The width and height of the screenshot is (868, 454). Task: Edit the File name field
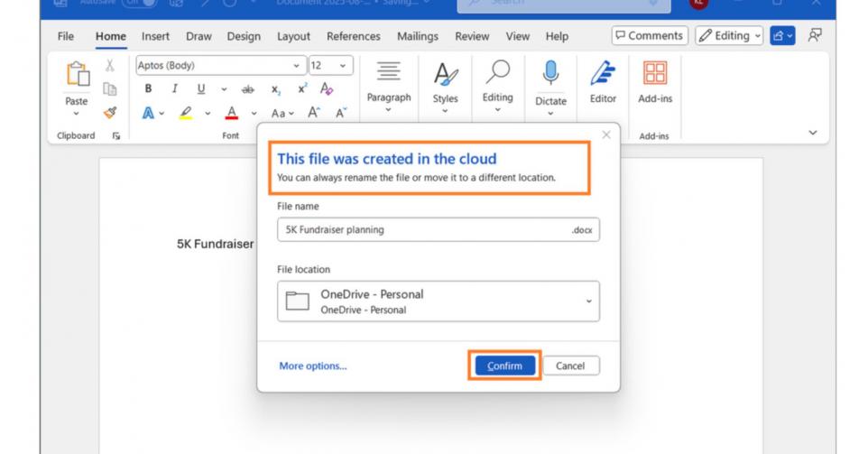click(x=438, y=230)
